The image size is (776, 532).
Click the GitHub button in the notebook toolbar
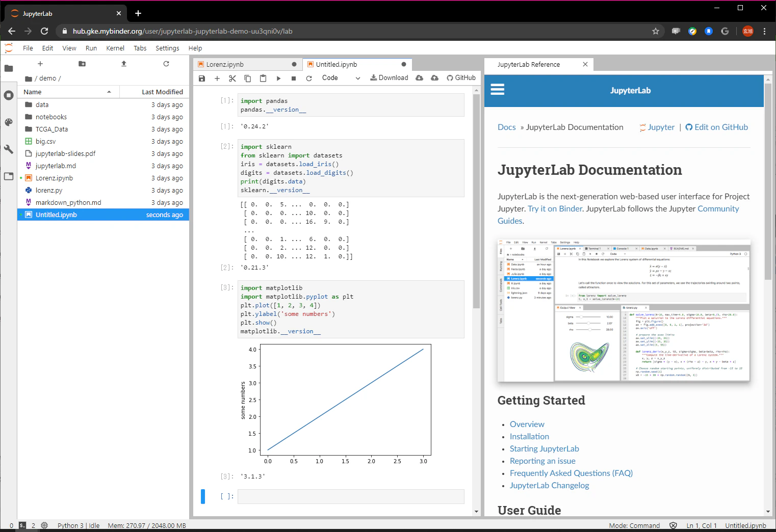click(461, 78)
